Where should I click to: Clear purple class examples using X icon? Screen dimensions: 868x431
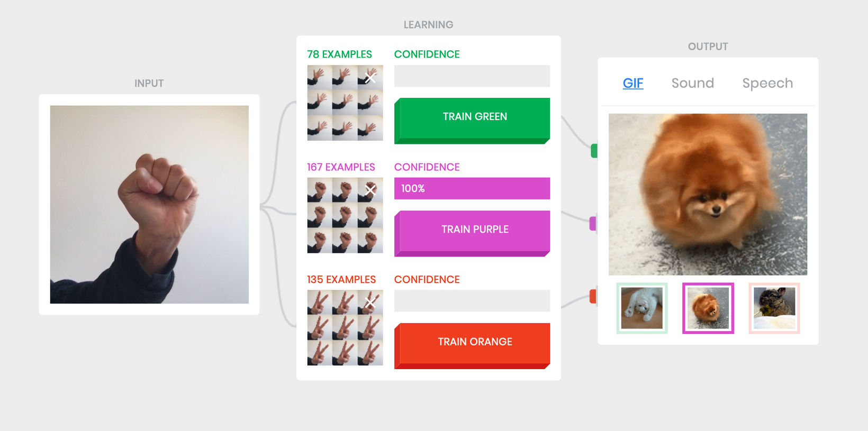pyautogui.click(x=370, y=190)
